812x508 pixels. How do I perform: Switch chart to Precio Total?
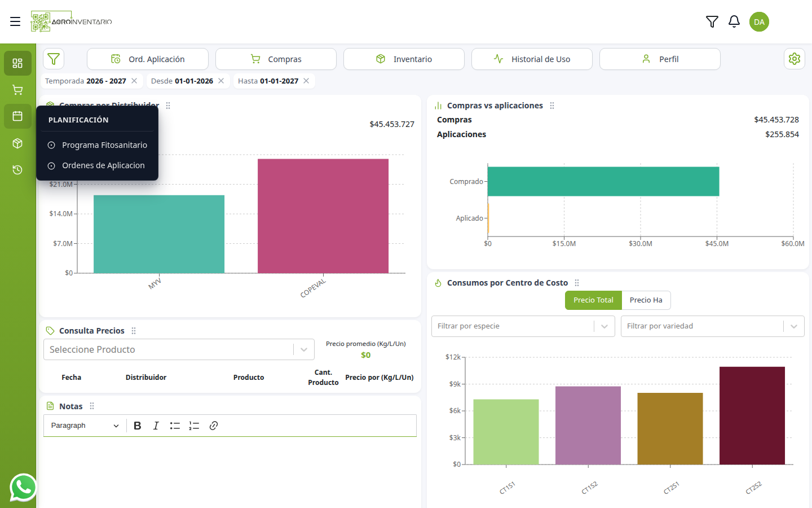(x=593, y=300)
